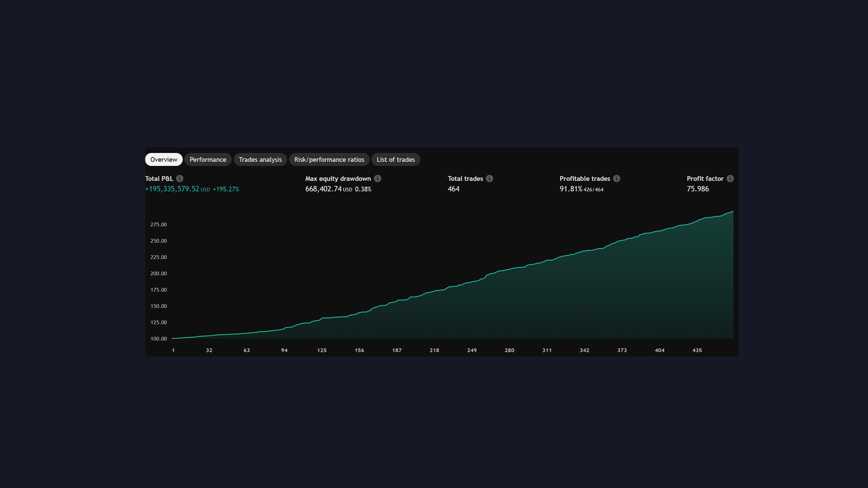The image size is (868, 488).
Task: Click the 426/464 trades ratio
Action: pos(593,190)
